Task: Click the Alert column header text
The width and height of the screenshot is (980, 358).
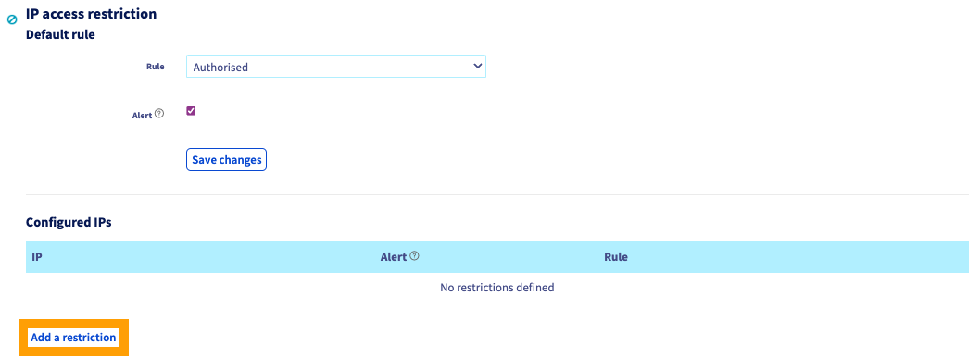Action: 394,257
